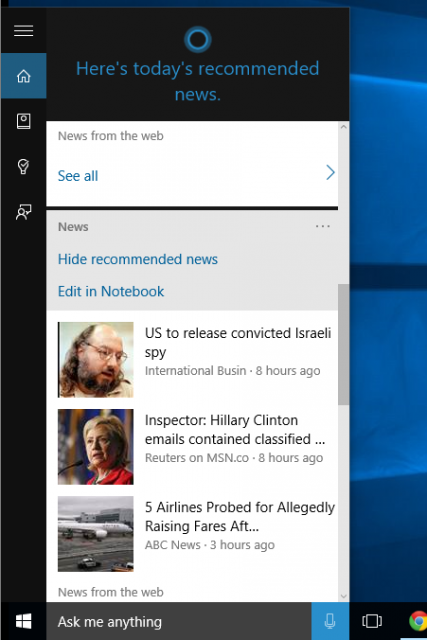Viewport: 427px width, 640px height.
Task: Click the Ask me anything search box
Action: (x=179, y=621)
